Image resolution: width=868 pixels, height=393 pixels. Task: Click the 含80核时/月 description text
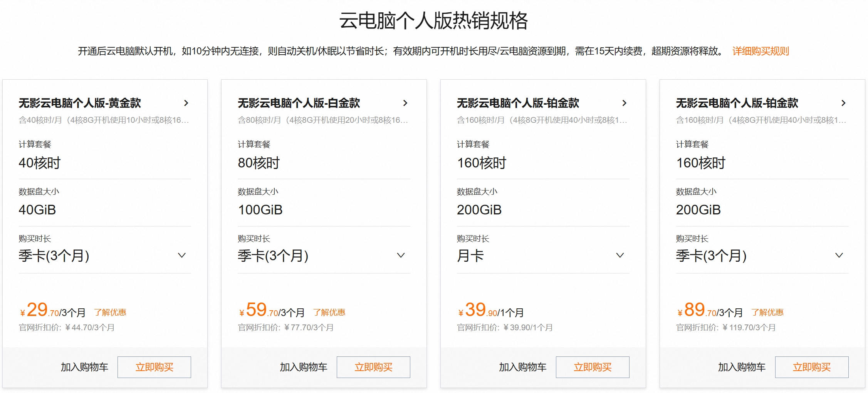click(323, 120)
